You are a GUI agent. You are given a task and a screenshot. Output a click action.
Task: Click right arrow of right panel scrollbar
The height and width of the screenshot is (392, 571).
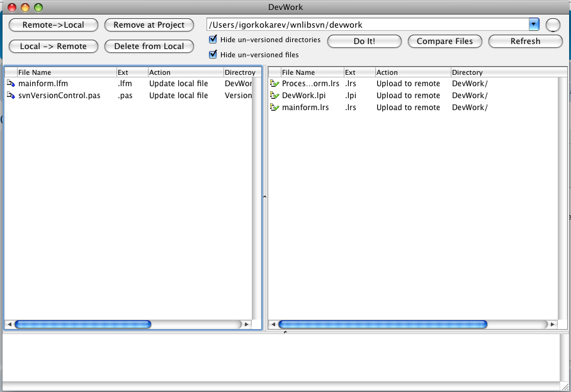click(x=553, y=325)
